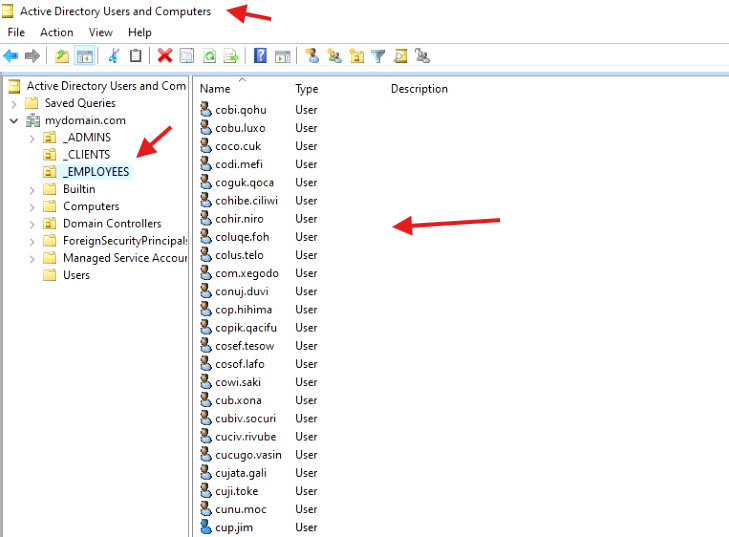
Task: Click the Export List icon
Action: coord(231,56)
